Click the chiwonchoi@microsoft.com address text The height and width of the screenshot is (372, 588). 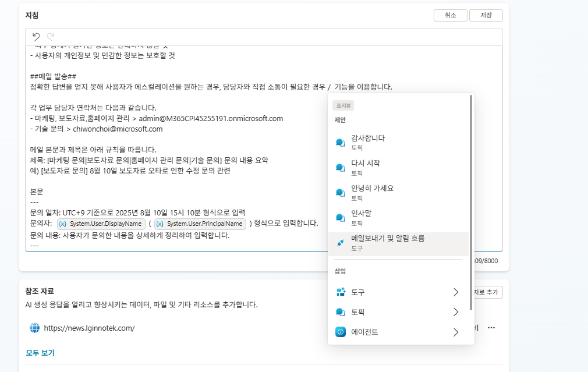pyautogui.click(x=118, y=129)
